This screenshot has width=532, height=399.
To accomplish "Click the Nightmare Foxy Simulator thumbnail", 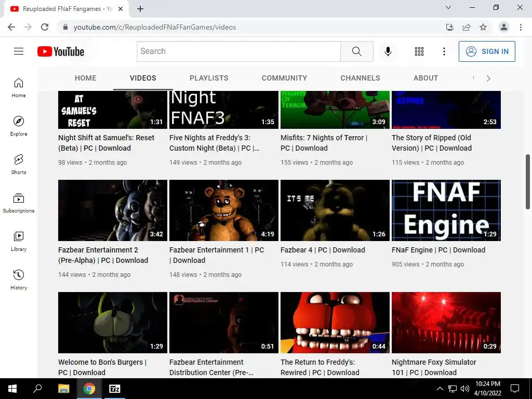I will click(446, 323).
